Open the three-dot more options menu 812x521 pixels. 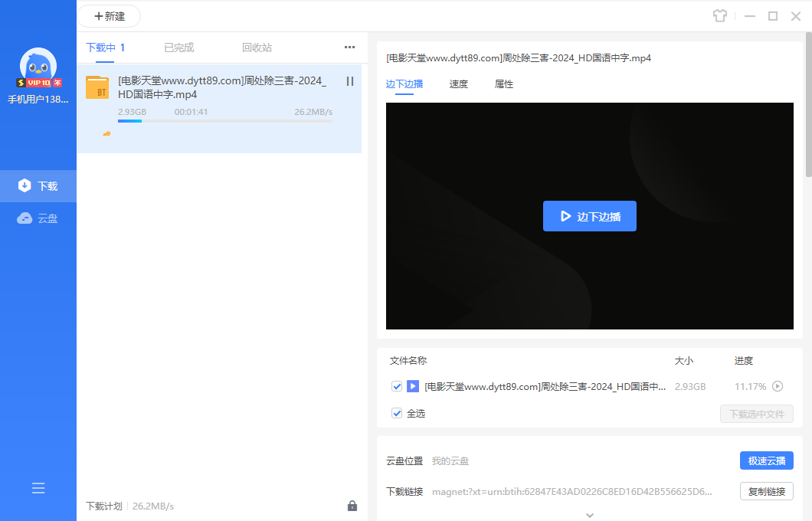pos(349,48)
